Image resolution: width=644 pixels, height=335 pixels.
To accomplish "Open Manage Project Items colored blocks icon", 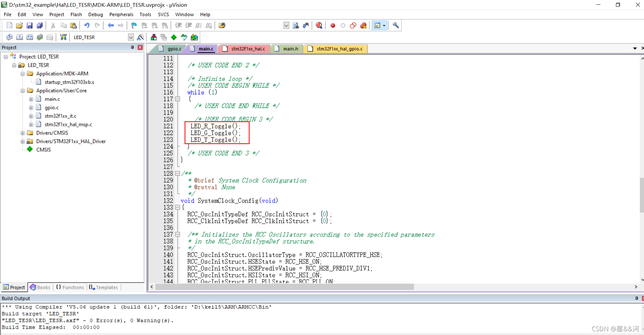I will 154,37.
